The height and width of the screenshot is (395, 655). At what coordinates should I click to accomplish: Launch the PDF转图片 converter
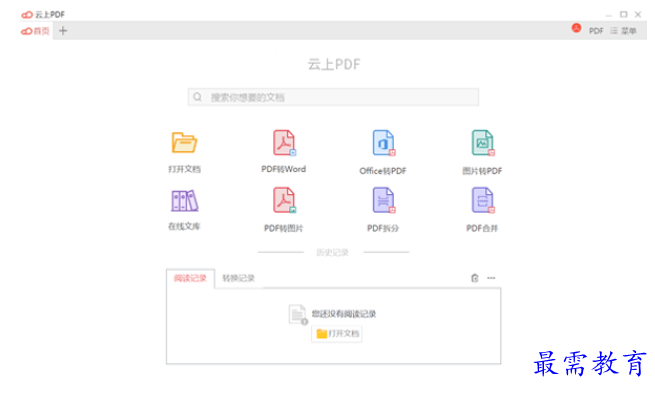tap(284, 200)
